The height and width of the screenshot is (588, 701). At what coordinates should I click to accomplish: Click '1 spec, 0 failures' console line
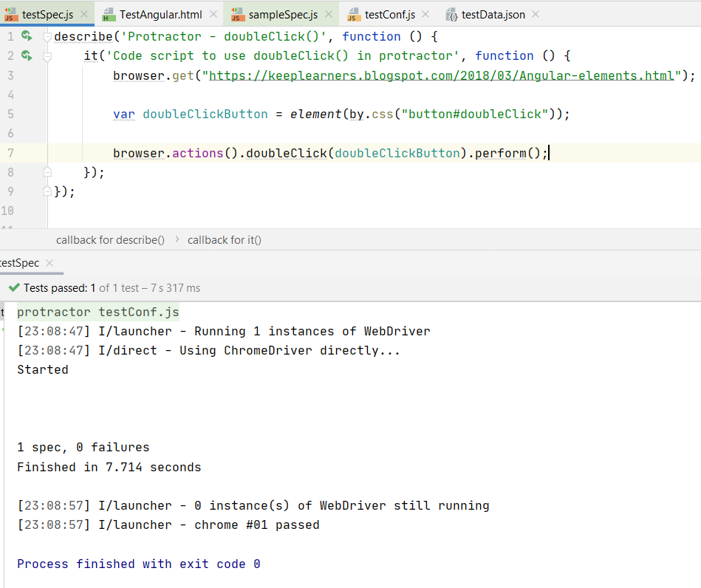(x=83, y=447)
